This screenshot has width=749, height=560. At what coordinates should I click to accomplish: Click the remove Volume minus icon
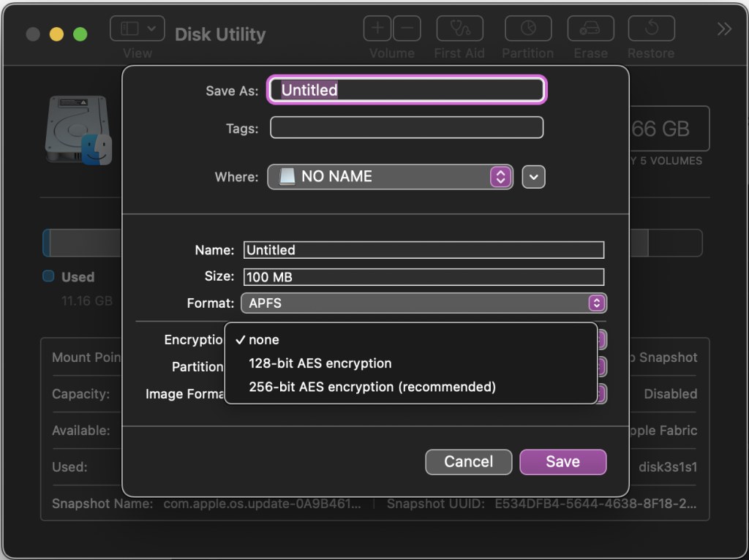click(x=407, y=29)
